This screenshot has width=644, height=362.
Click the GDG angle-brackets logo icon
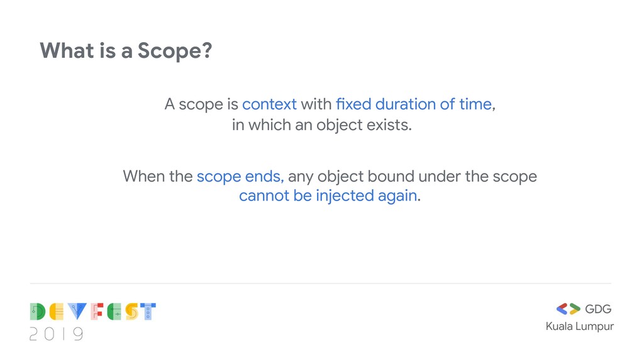568,309
